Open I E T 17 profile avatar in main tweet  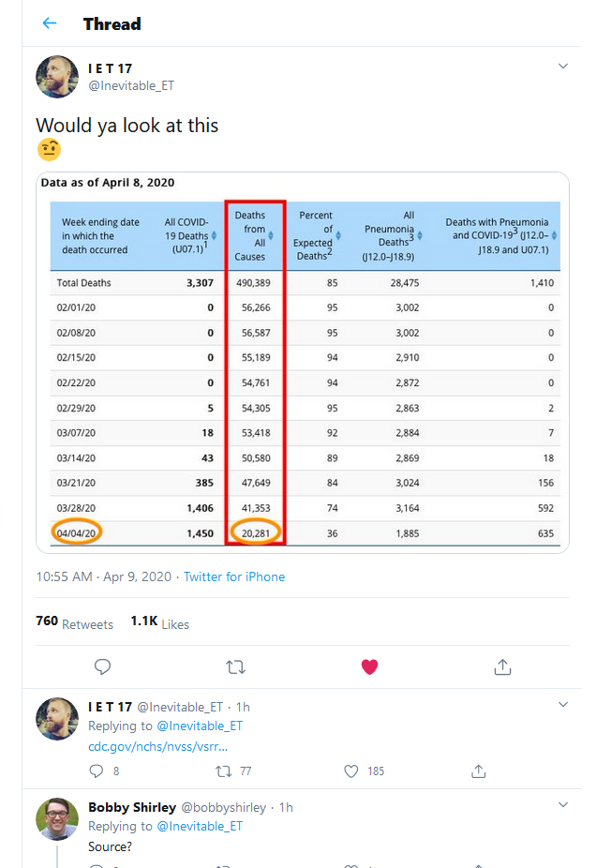[x=57, y=77]
